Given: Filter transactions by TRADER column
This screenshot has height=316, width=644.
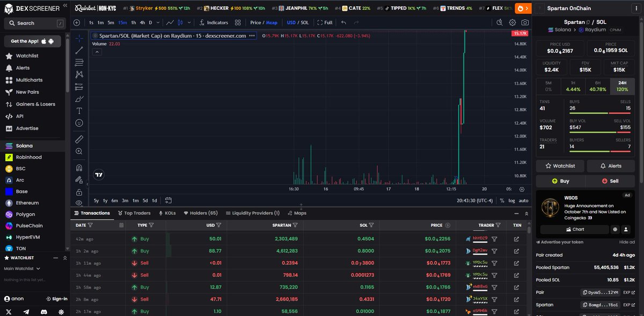Looking at the screenshot, I should [x=499, y=225].
